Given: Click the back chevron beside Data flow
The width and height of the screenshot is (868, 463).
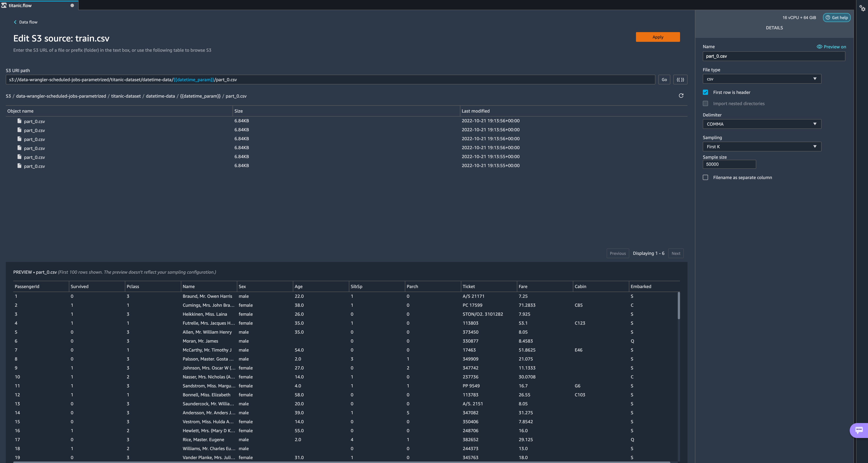Looking at the screenshot, I should pos(15,22).
